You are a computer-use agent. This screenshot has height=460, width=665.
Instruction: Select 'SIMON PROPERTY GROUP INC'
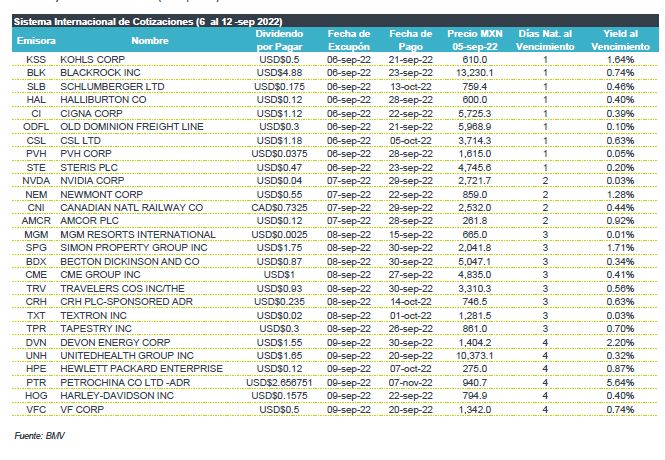134,248
